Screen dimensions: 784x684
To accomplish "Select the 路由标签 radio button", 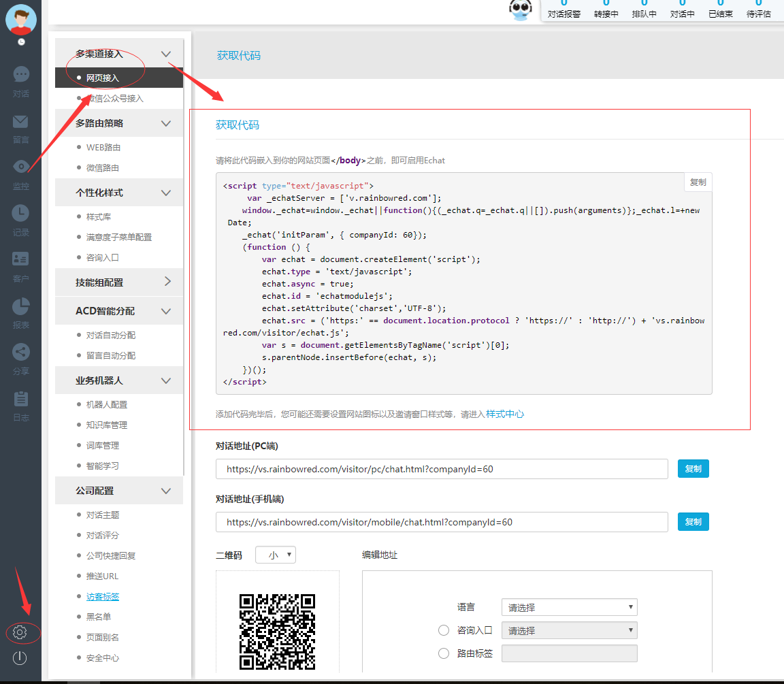I will pyautogui.click(x=444, y=653).
